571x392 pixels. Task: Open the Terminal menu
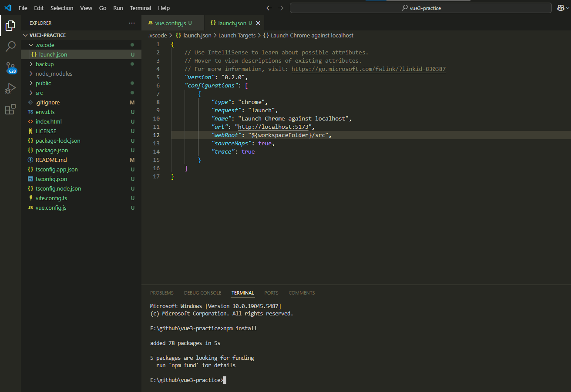(x=140, y=8)
